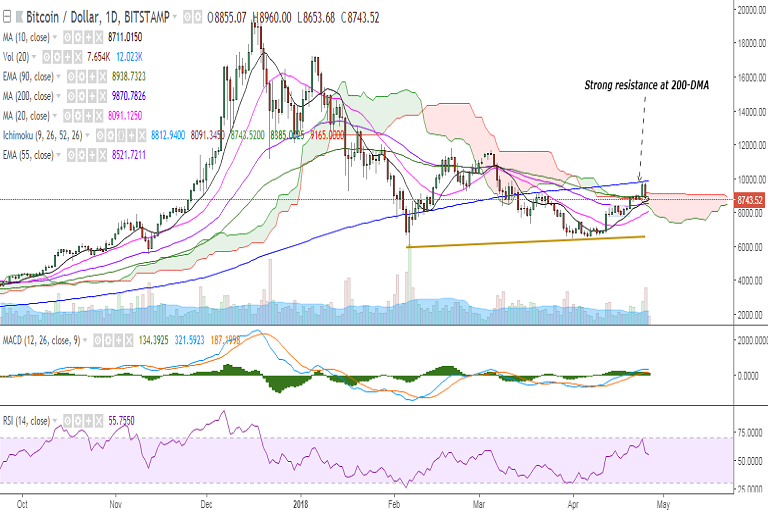The image size is (768, 512).
Task: Expand MACD (12, 26, close, 9) dropdown arrow
Action: click(x=85, y=340)
